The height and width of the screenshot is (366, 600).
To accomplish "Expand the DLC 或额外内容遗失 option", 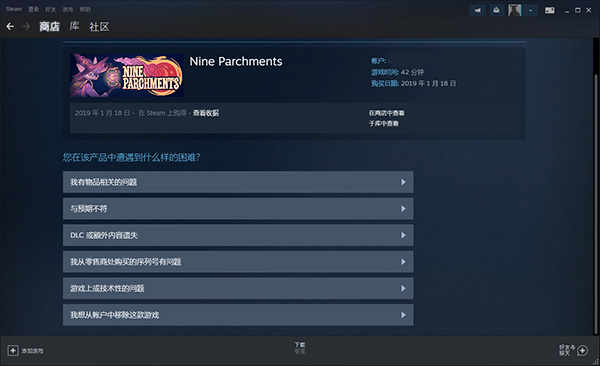I will [x=238, y=235].
